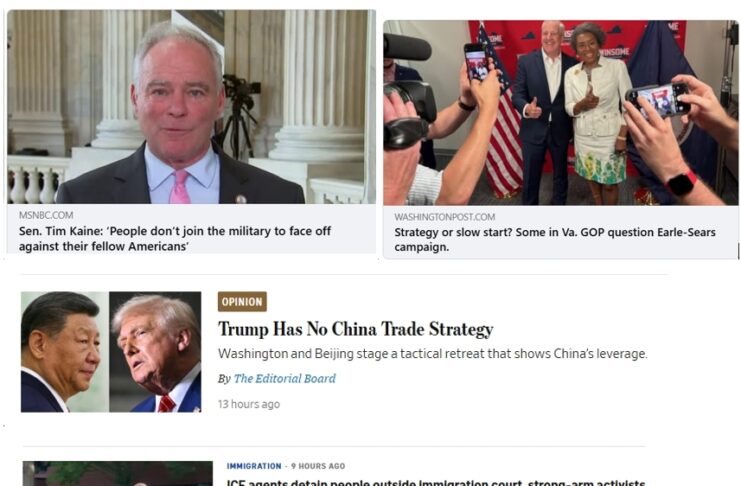Image resolution: width=741 pixels, height=486 pixels.
Task: Select the IMMIGRATION section label
Action: coord(254,466)
